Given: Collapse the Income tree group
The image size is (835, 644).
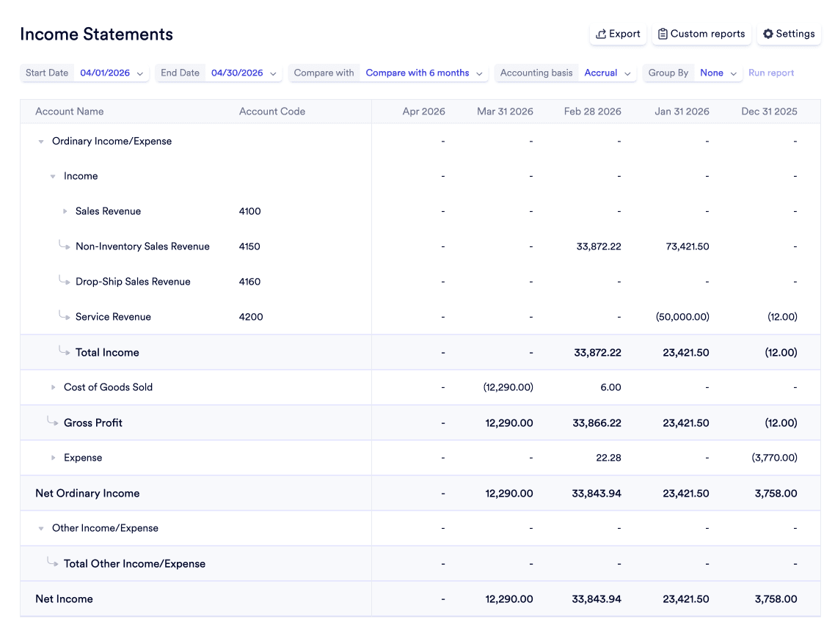Looking at the screenshot, I should (x=53, y=177).
